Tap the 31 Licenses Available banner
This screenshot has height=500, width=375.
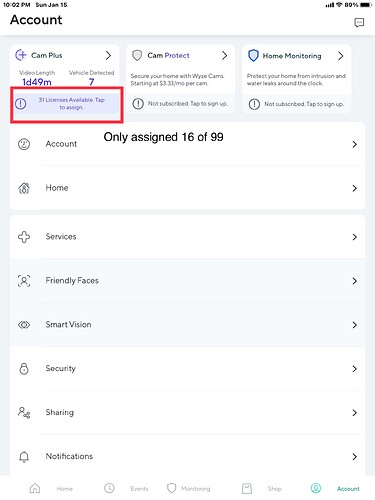66,104
